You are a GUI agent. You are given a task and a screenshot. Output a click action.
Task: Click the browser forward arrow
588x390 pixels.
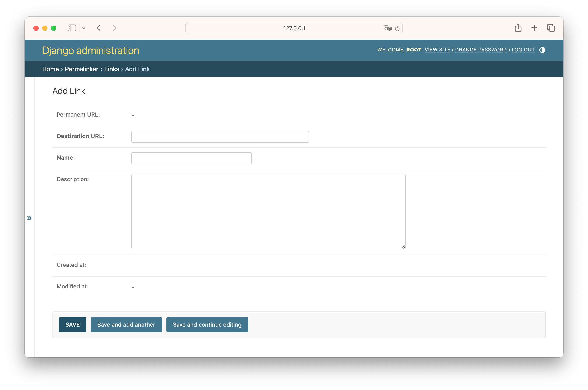click(x=114, y=28)
